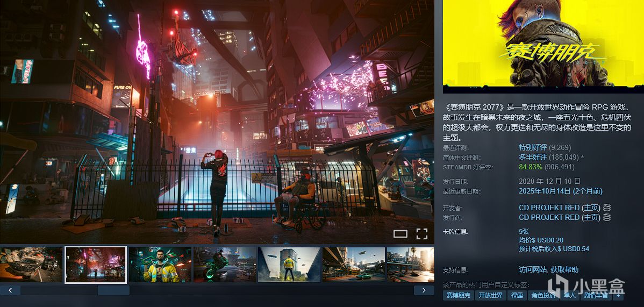This screenshot has height=307, width=644.
Task: Click the 2020 年 12 月 10 日 release date
Action: point(549,181)
